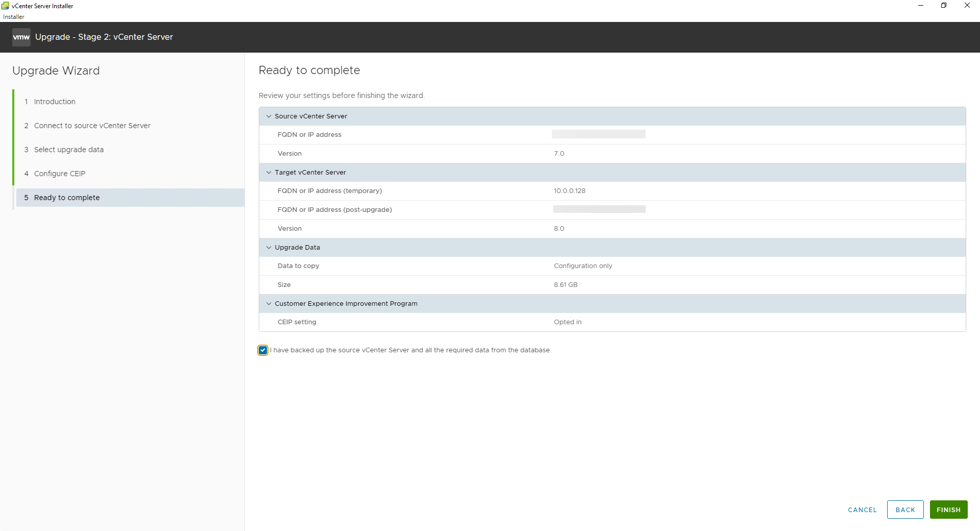Screen dimensions: 980x531
Task: Cancel the upgrade wizard
Action: [862, 510]
